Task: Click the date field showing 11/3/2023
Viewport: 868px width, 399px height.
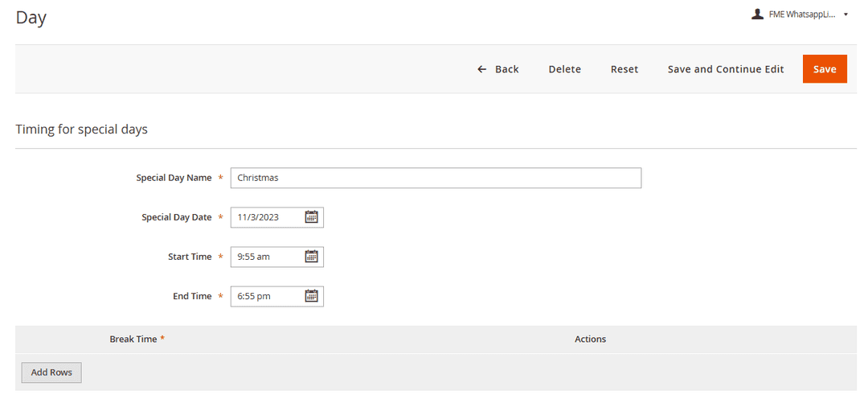Action: [x=265, y=217]
